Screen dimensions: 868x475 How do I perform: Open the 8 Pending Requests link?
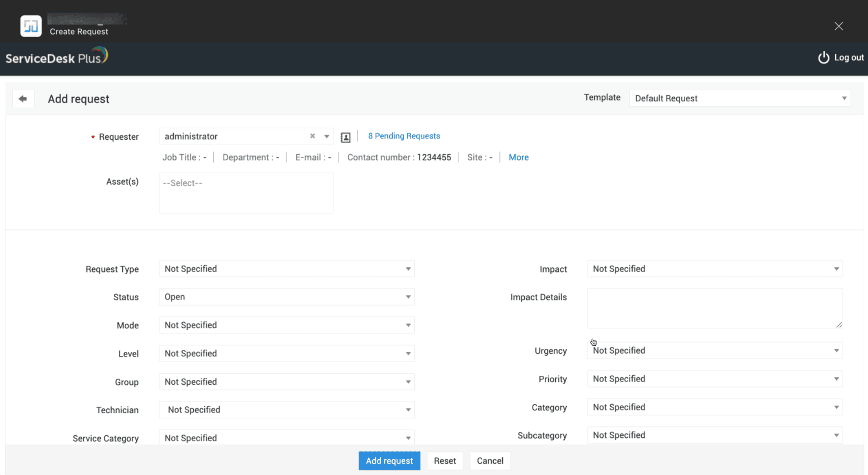[x=404, y=136]
